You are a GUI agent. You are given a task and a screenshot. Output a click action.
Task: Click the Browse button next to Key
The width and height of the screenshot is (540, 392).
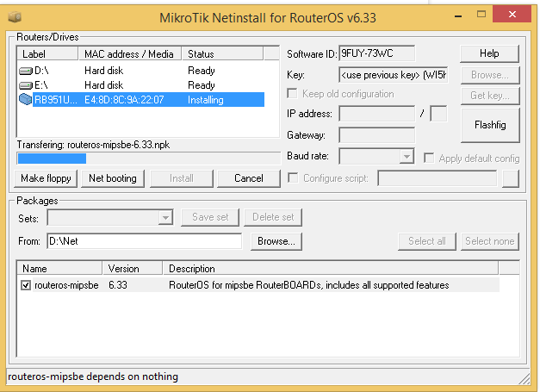pyautogui.click(x=490, y=75)
